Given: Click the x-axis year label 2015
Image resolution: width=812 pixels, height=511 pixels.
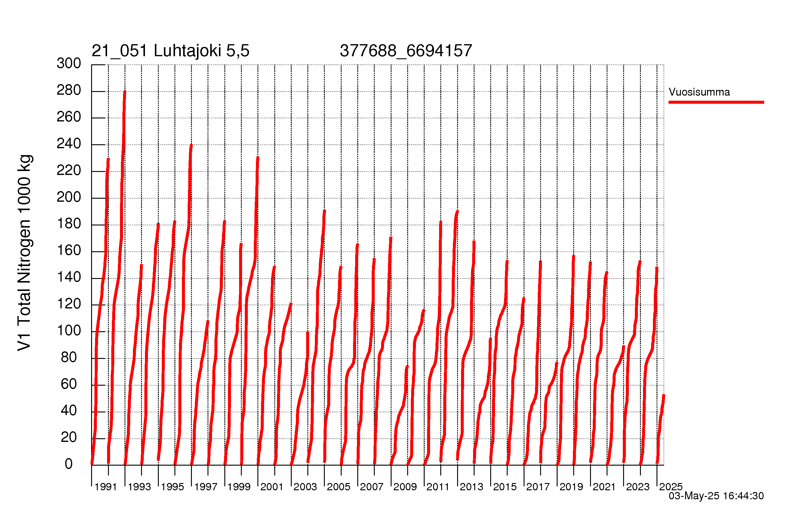Looking at the screenshot, I should coord(505,487).
